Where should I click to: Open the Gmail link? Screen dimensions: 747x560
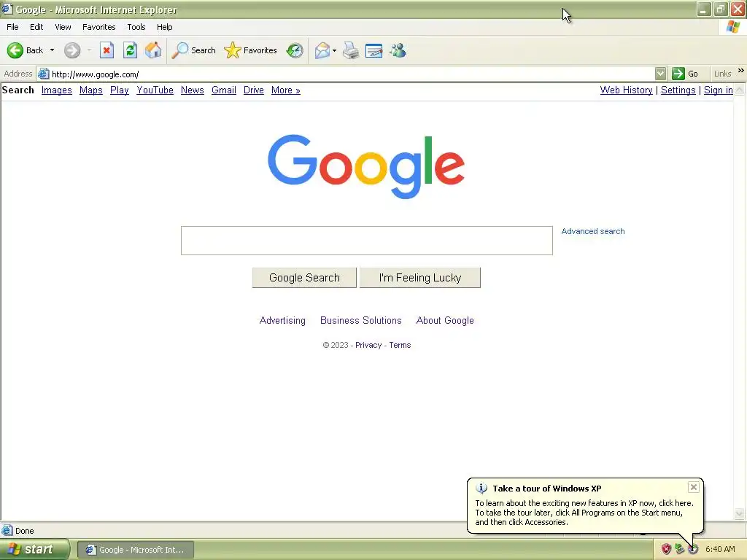click(224, 90)
